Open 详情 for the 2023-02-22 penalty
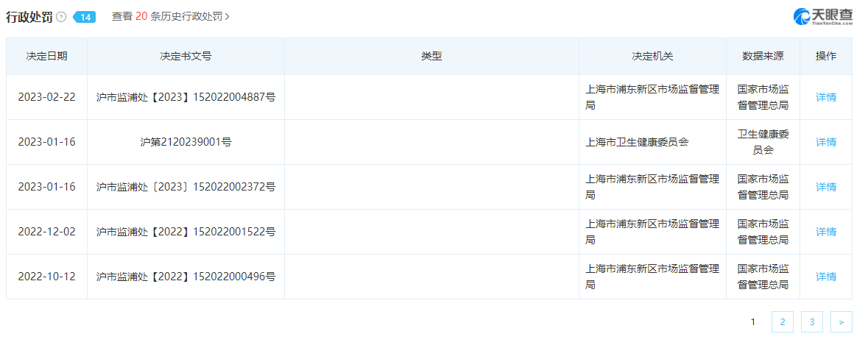The height and width of the screenshot is (345, 868). (825, 97)
